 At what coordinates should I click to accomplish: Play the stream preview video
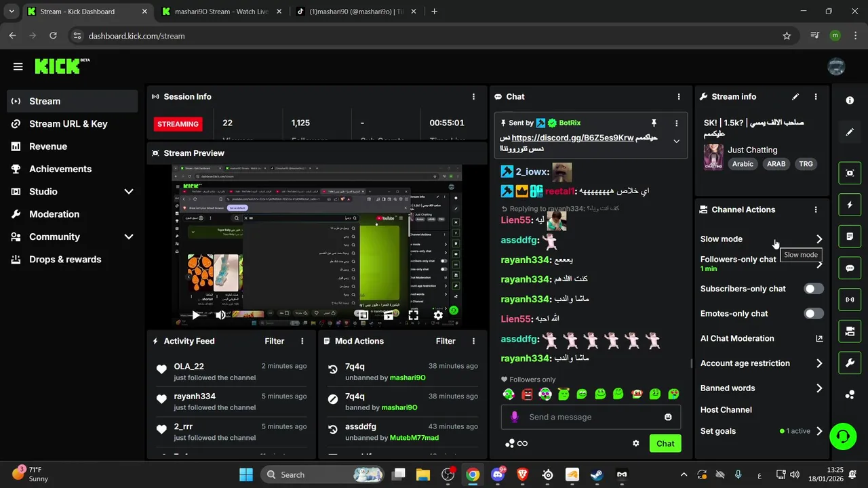coord(195,314)
